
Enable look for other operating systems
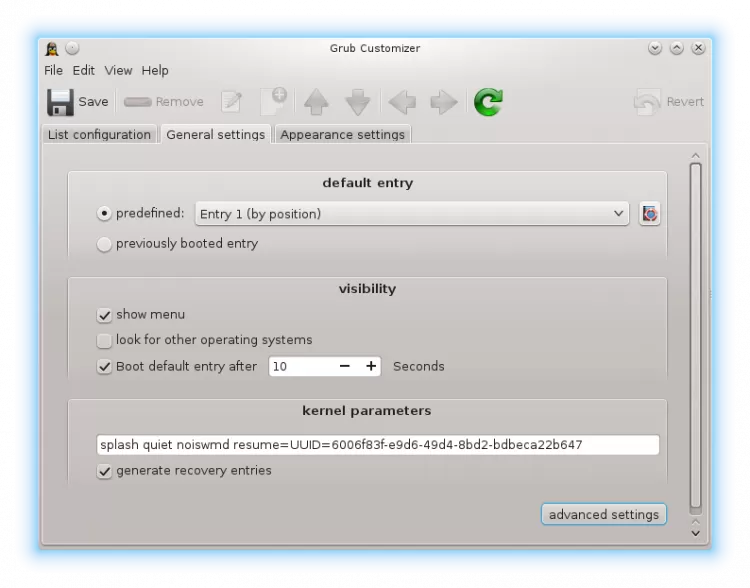pyautogui.click(x=104, y=341)
